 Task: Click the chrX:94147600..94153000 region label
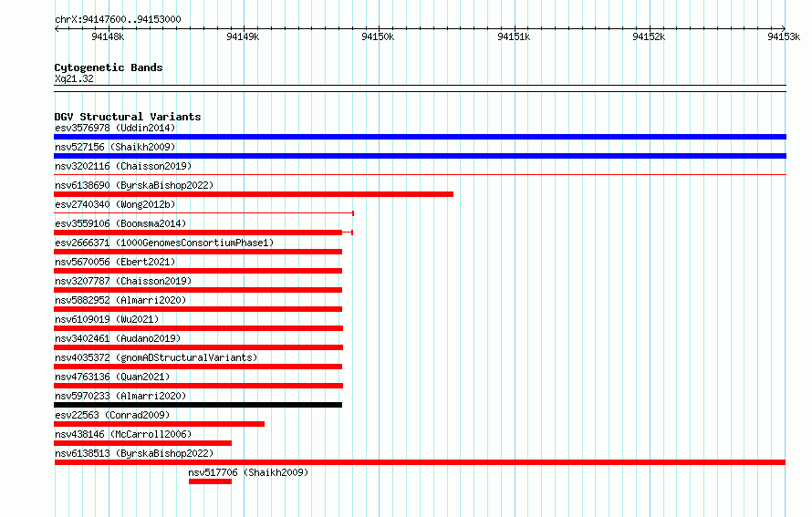[x=118, y=19]
